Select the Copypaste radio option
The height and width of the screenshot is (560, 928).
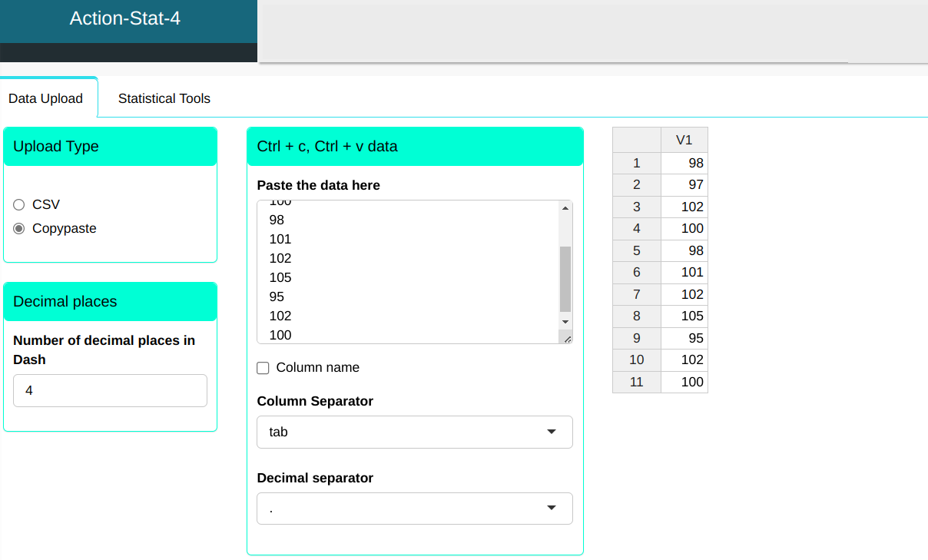pos(19,228)
